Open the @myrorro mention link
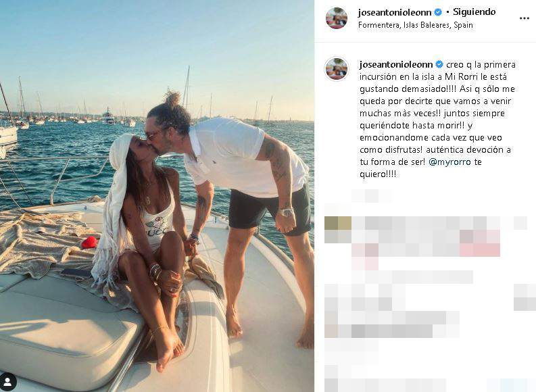This screenshot has width=536, height=392. (449, 162)
